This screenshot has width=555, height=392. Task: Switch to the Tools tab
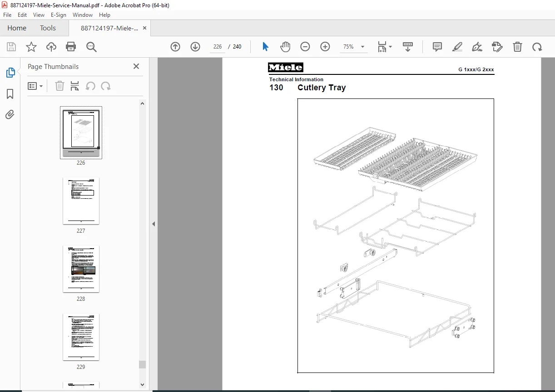pos(48,28)
